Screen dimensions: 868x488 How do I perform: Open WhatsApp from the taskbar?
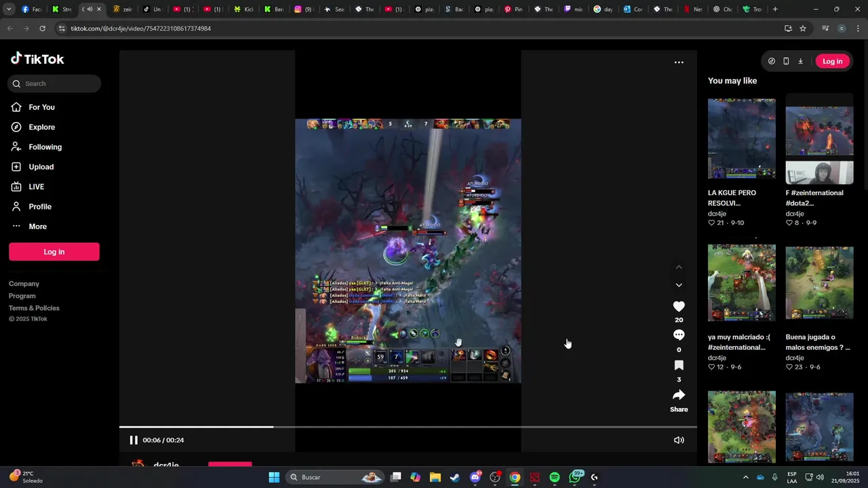point(576,477)
